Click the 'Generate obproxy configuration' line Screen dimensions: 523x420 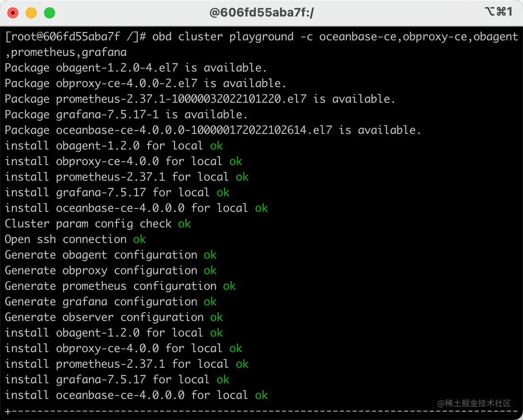click(111, 271)
